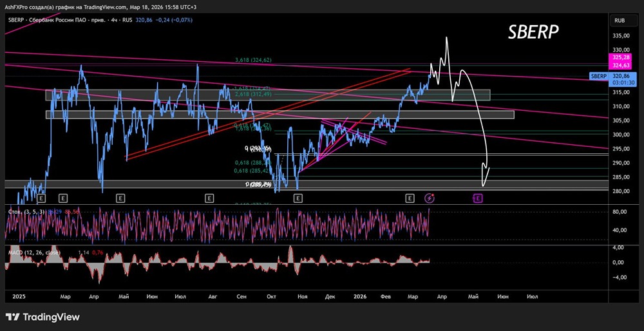This screenshot has width=644, height=331.
Task: Click the 300,00 price axis value
Action: 621,135
